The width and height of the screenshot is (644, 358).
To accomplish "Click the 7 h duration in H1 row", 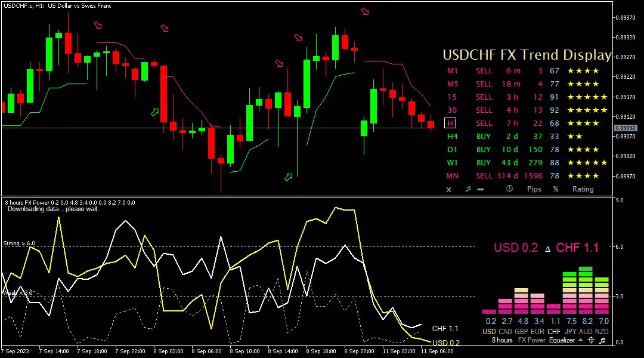I will pos(512,124).
